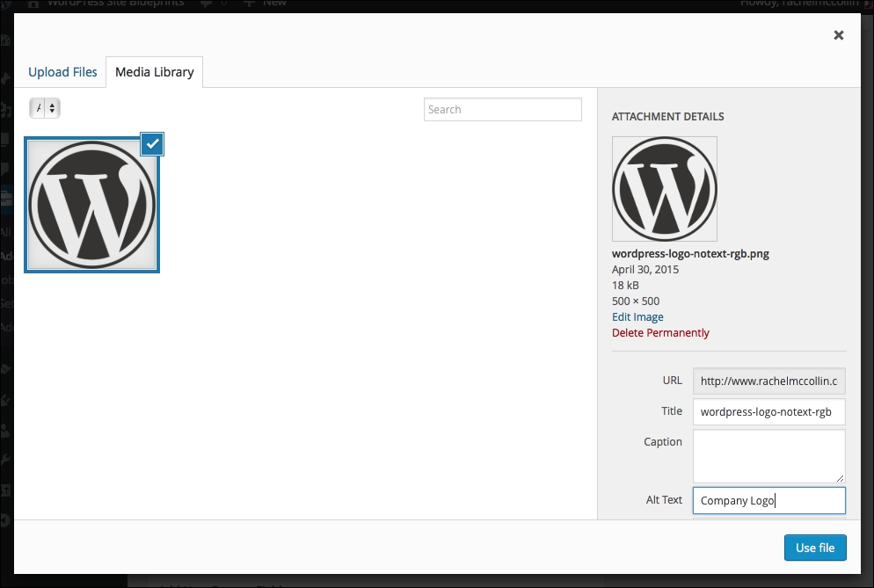Click the Alt Text field reading Company Logo
The height and width of the screenshot is (588, 874).
pos(769,500)
